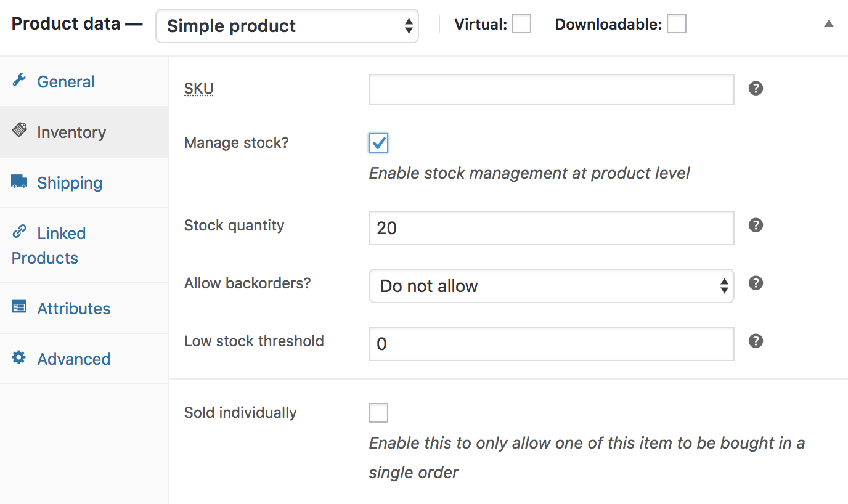Switch to the Shipping tab

point(70,183)
